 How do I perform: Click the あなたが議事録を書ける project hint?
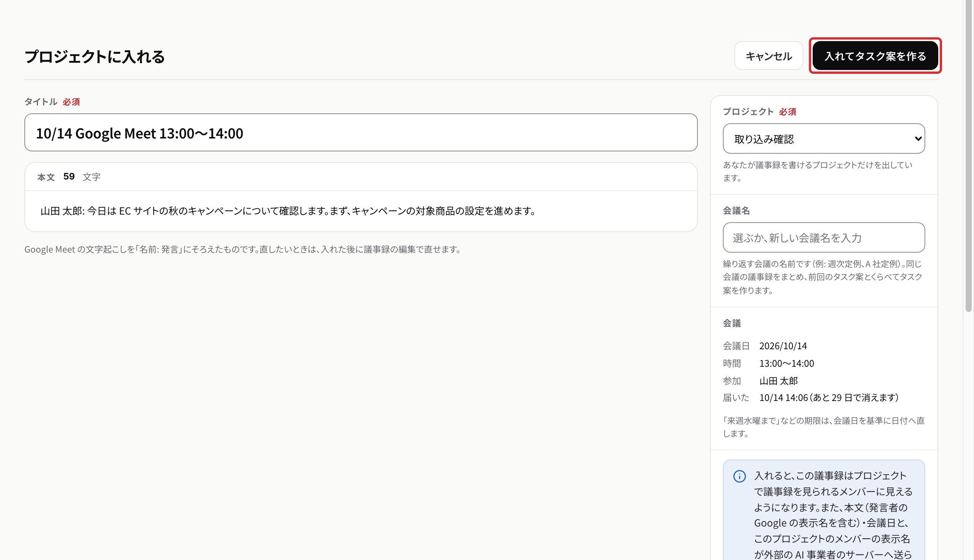(818, 171)
